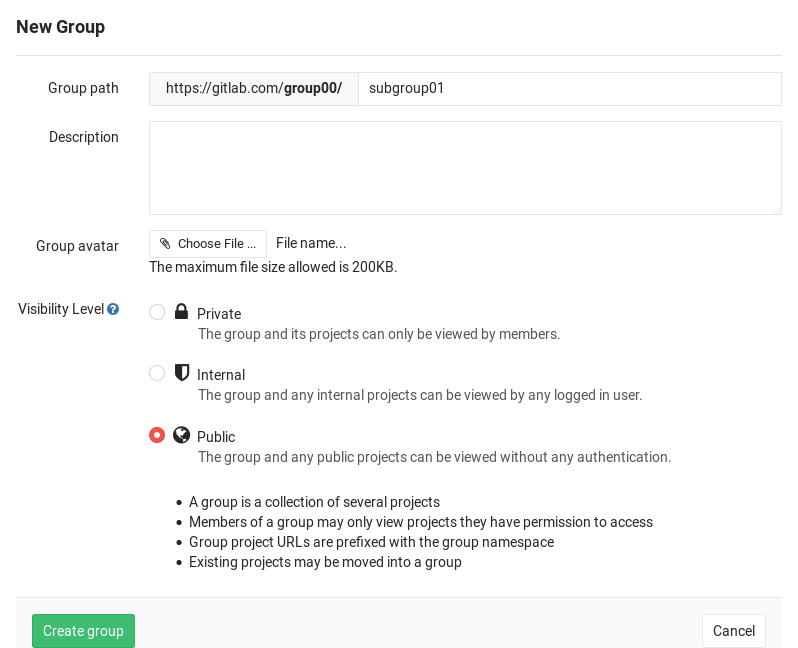Click the Group avatar label
Screen dimensions: 798x648
(77, 246)
